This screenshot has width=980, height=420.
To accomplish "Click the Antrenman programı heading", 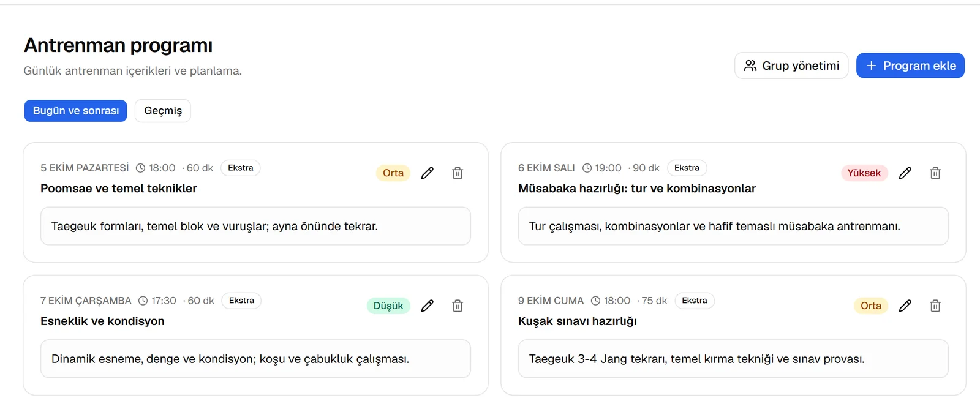I will pyautogui.click(x=118, y=45).
